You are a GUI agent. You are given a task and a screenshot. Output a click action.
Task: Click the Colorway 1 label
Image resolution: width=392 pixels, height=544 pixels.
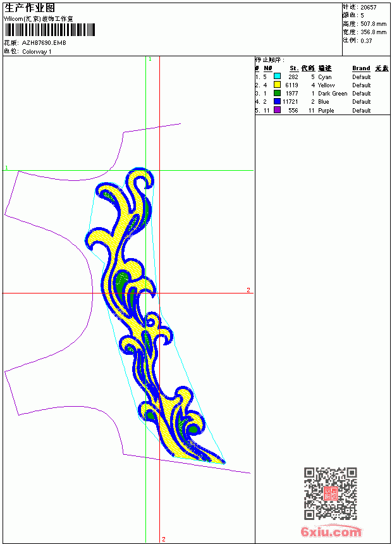[37, 52]
